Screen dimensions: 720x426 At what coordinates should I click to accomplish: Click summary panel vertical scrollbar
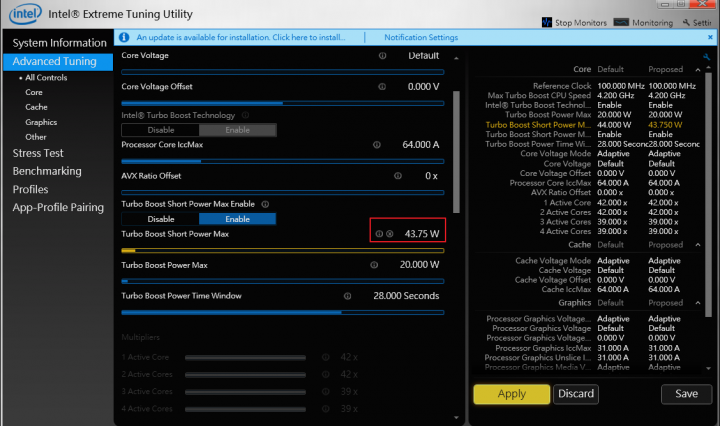coord(708,195)
